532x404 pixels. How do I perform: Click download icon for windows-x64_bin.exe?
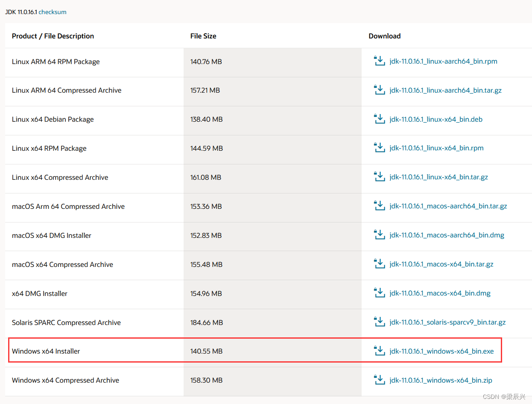point(379,351)
